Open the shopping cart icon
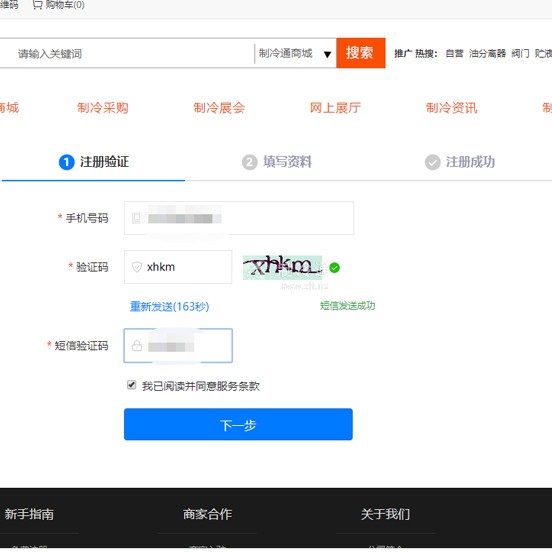This screenshot has height=552, width=552. pyautogui.click(x=37, y=5)
